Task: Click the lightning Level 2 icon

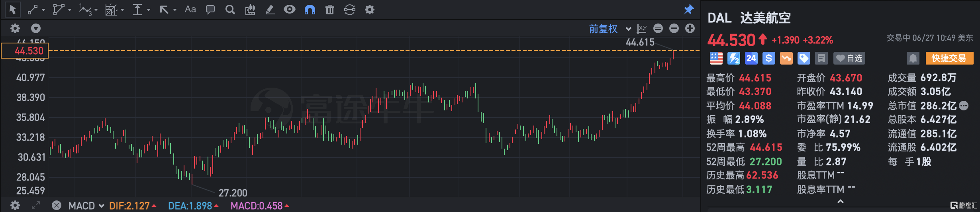Action: (x=733, y=58)
